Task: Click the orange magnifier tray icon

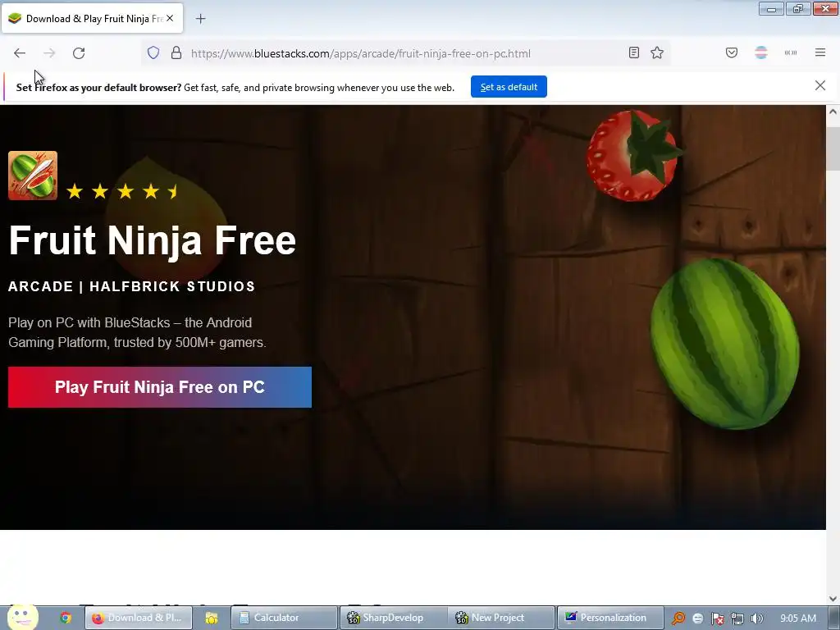Action: tap(678, 619)
